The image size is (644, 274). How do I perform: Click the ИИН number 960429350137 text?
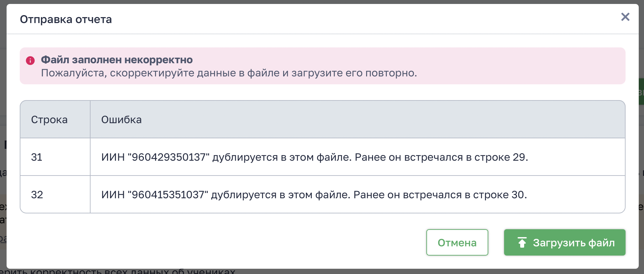coord(170,157)
